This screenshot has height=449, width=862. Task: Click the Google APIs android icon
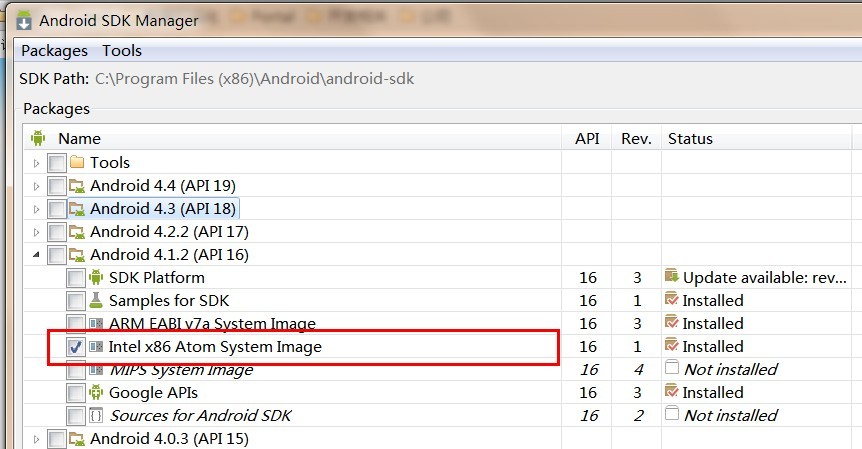coord(96,392)
